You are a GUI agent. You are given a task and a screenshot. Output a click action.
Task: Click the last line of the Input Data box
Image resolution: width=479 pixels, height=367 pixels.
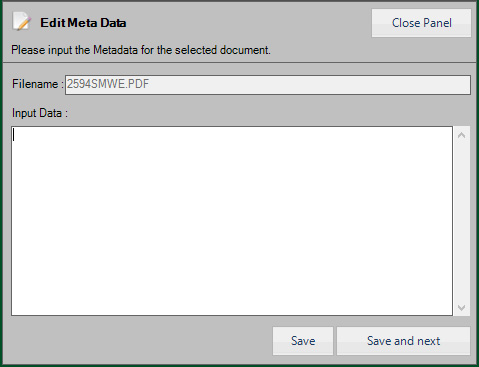coord(232,308)
